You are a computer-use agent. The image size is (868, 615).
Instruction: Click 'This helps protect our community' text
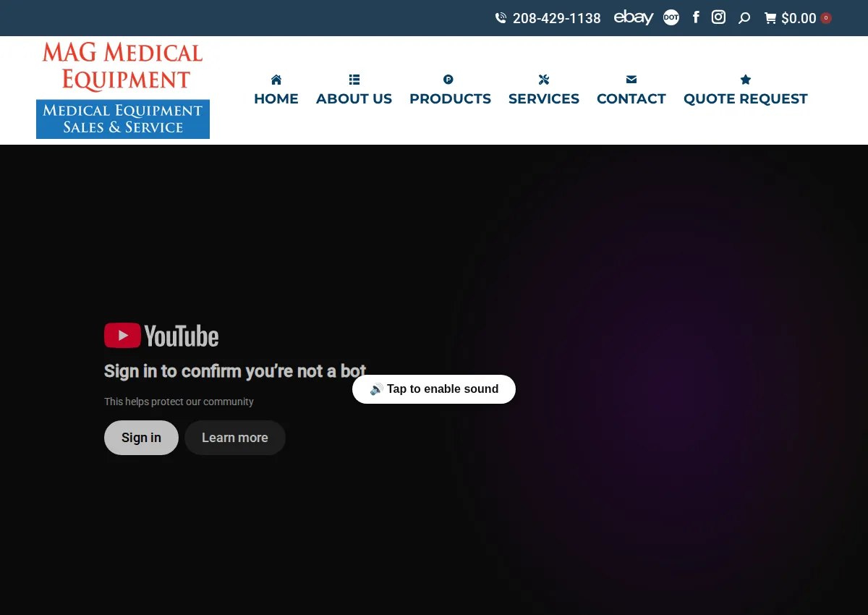(179, 402)
